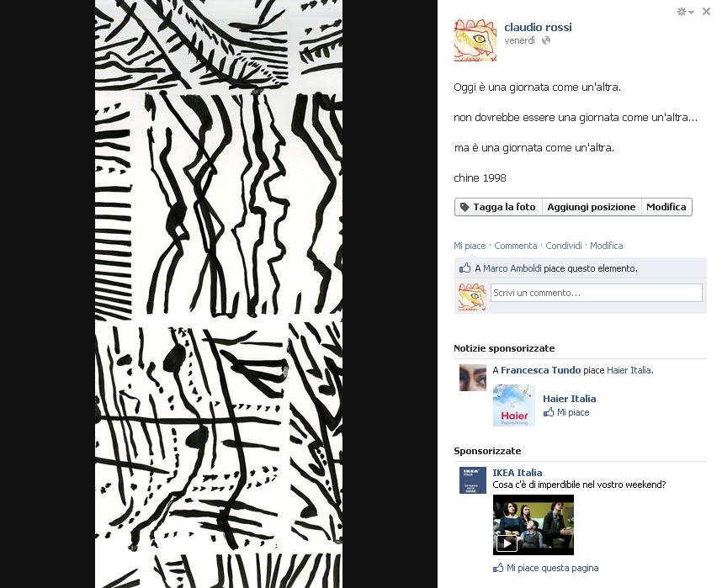This screenshot has width=722, height=588.
Task: Open claudio rossi's profile name link
Action: point(538,27)
